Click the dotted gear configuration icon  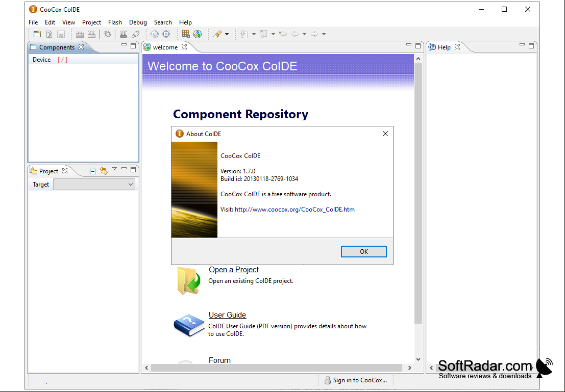click(x=155, y=34)
